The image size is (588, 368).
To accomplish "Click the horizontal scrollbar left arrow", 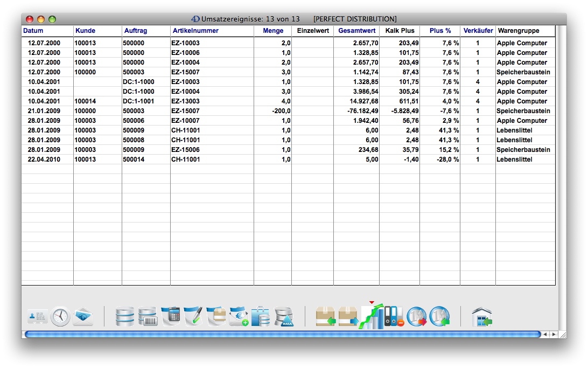I will pyautogui.click(x=545, y=335).
